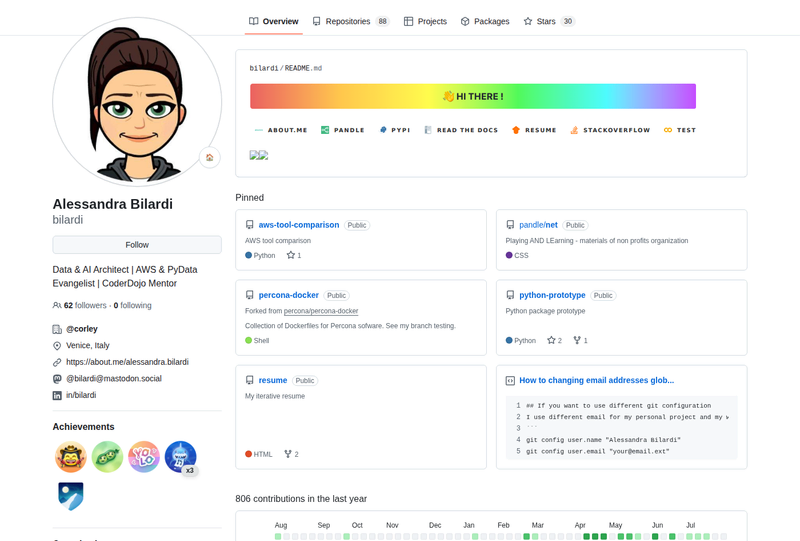
Task: Click the READ THE DOCS badge
Action: [x=460, y=130]
